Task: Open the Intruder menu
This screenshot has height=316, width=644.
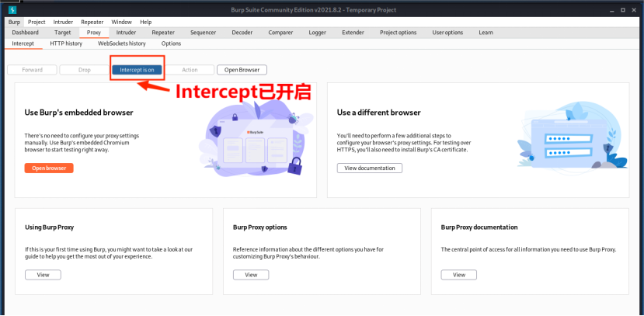Action: (63, 23)
